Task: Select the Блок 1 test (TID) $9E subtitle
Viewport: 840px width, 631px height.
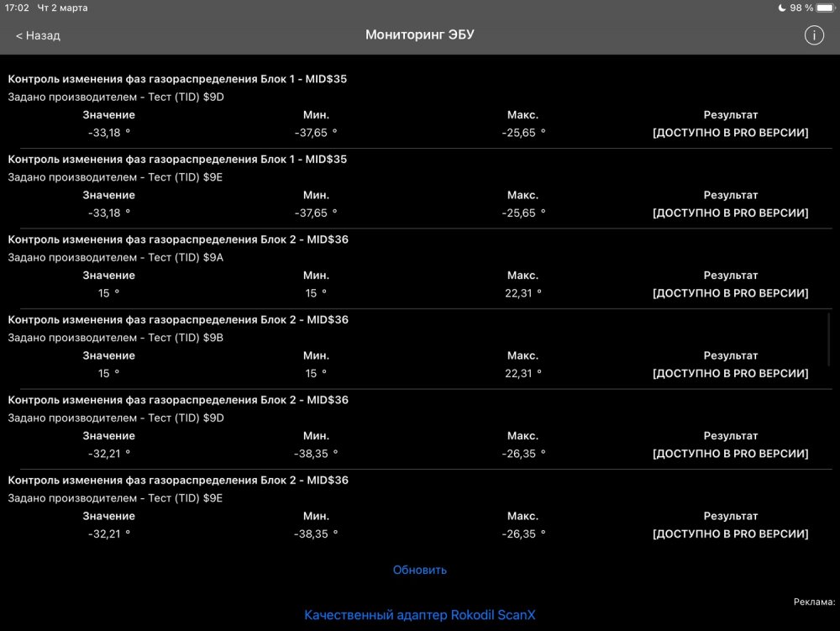Action: pos(115,177)
